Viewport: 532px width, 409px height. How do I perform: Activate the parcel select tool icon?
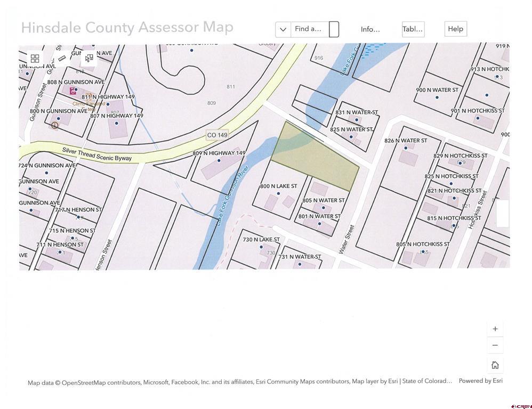pyautogui.click(x=89, y=58)
